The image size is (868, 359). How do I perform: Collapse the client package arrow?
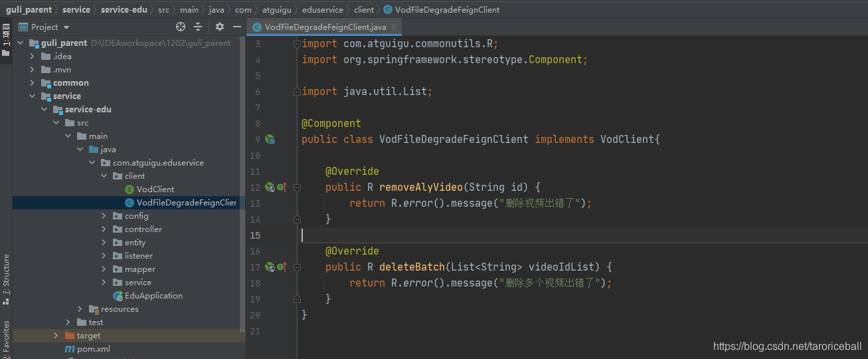point(104,176)
